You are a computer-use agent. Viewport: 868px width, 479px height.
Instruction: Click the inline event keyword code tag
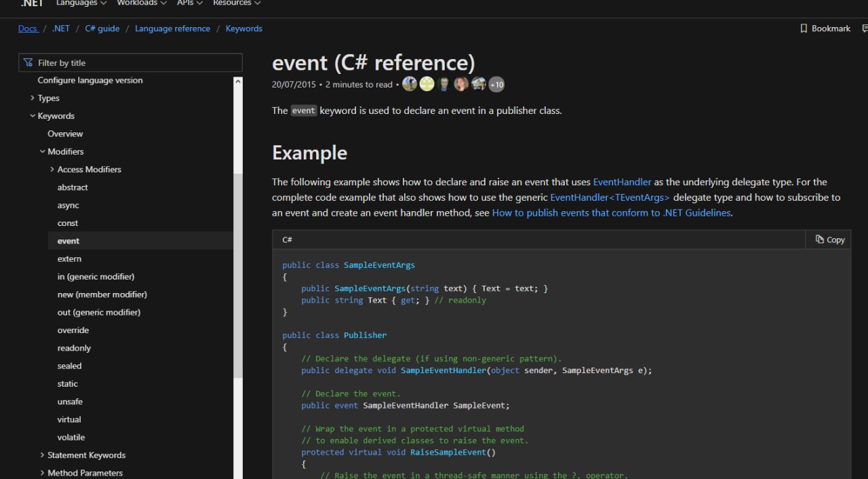[304, 111]
